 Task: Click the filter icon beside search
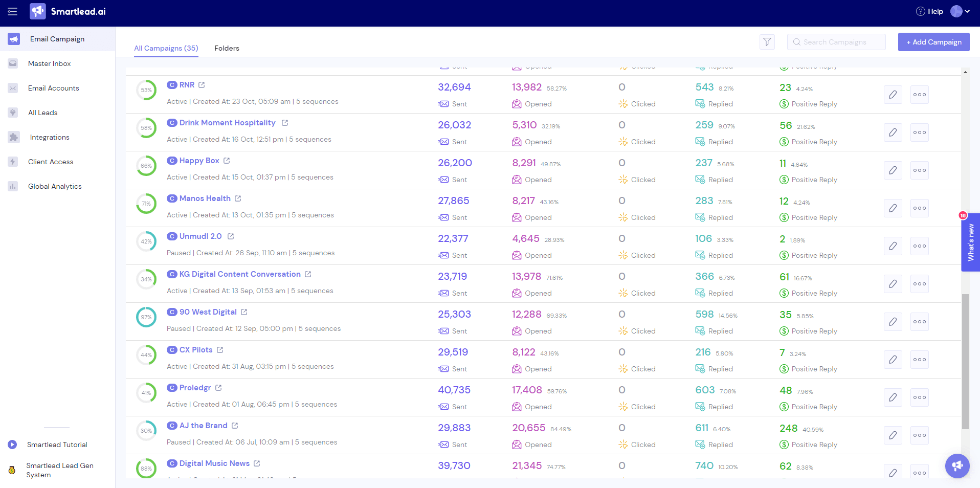pyautogui.click(x=767, y=42)
